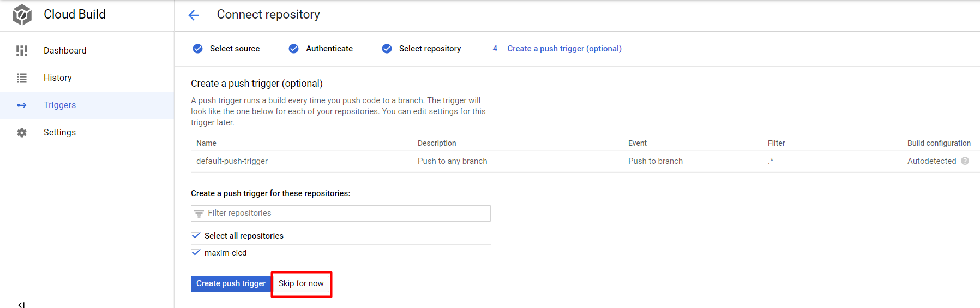
Task: Open the History menu item
Action: coord(58,78)
